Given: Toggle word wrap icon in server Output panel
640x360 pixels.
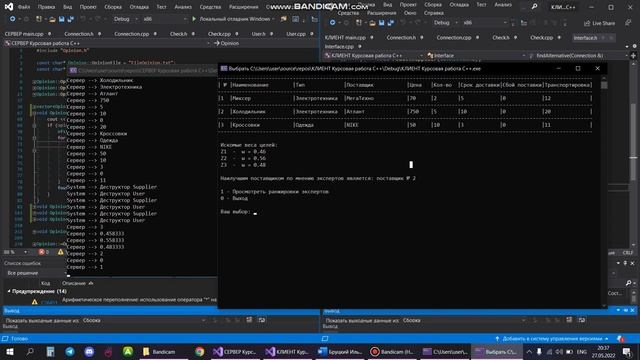Looking at the screenshot, I should pos(262,320).
